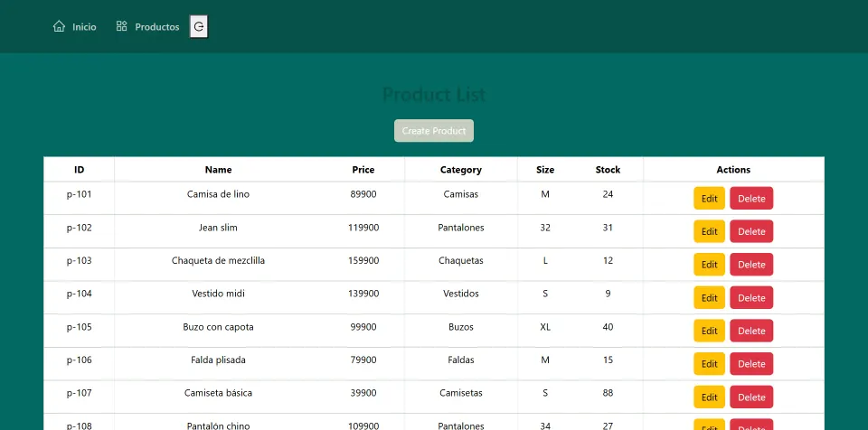Delete the Jean slim product
The width and height of the screenshot is (868, 430).
click(751, 231)
